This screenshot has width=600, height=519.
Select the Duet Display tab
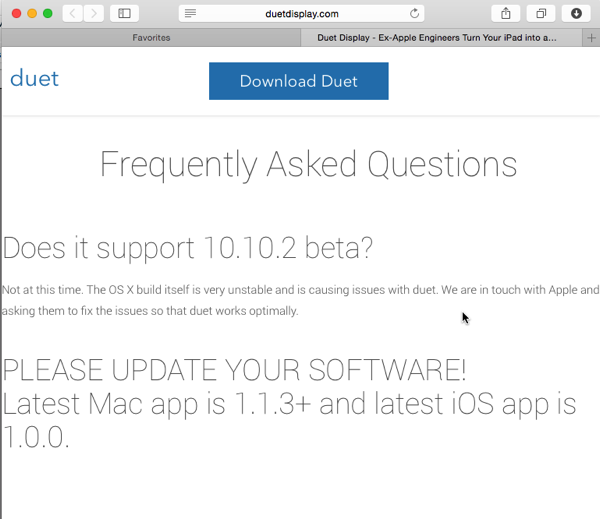[442, 38]
